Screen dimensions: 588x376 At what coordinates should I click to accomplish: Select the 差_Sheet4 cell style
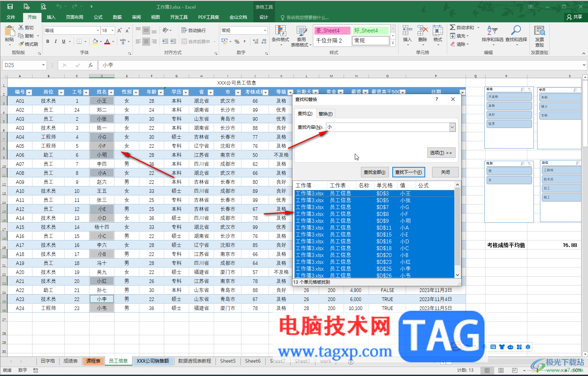pos(332,31)
